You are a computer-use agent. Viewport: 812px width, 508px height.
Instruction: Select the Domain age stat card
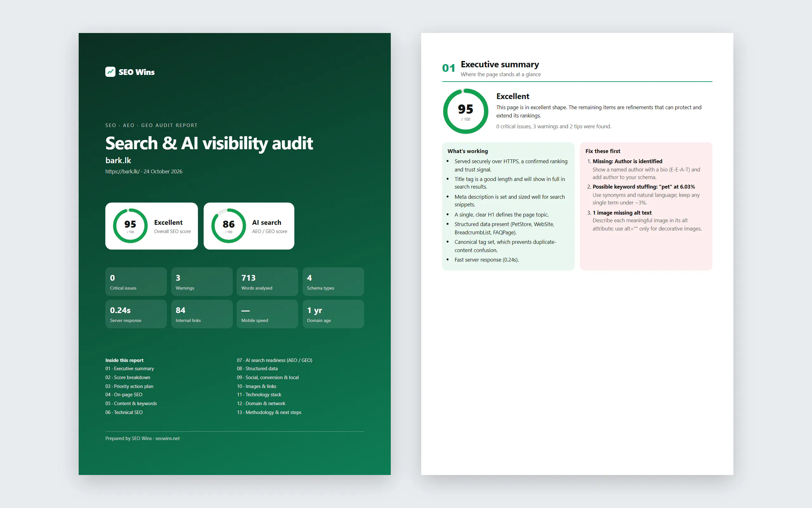point(333,314)
